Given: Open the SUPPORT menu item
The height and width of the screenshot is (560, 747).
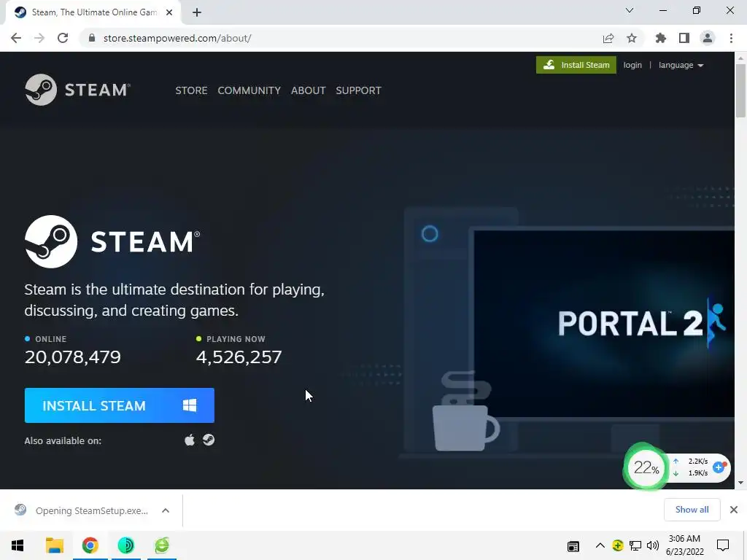Looking at the screenshot, I should click(358, 90).
